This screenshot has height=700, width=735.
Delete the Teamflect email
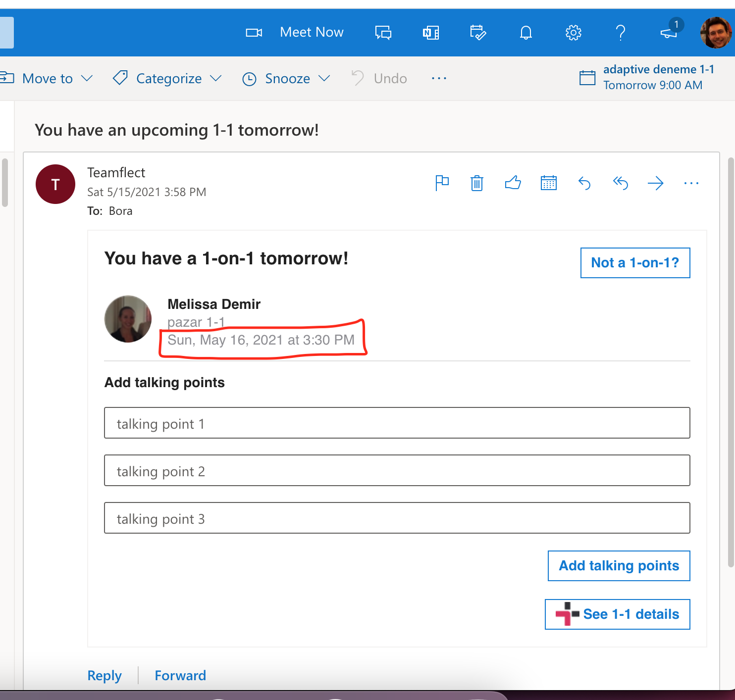point(476,183)
